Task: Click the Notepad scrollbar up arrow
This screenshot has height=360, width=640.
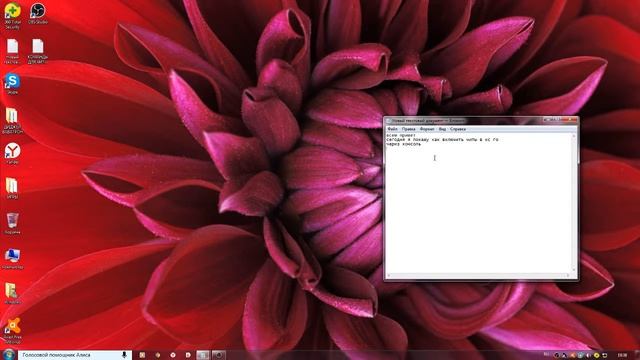Action: tap(574, 135)
